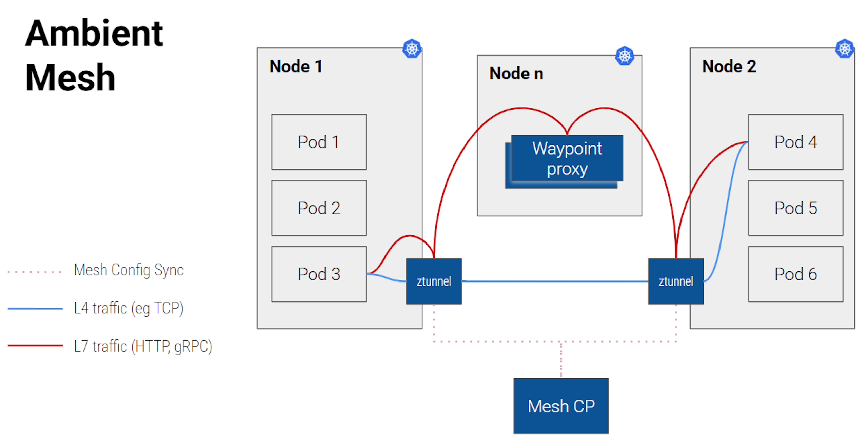
Task: Click the Kubernetes icon on Node n
Action: (x=624, y=56)
